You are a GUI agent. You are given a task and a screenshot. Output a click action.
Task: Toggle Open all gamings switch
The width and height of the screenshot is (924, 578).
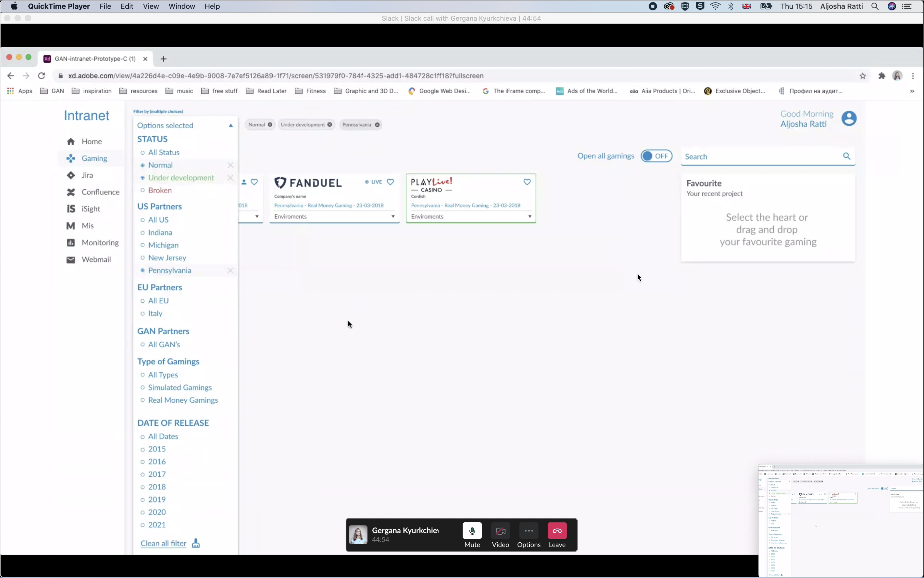(656, 156)
